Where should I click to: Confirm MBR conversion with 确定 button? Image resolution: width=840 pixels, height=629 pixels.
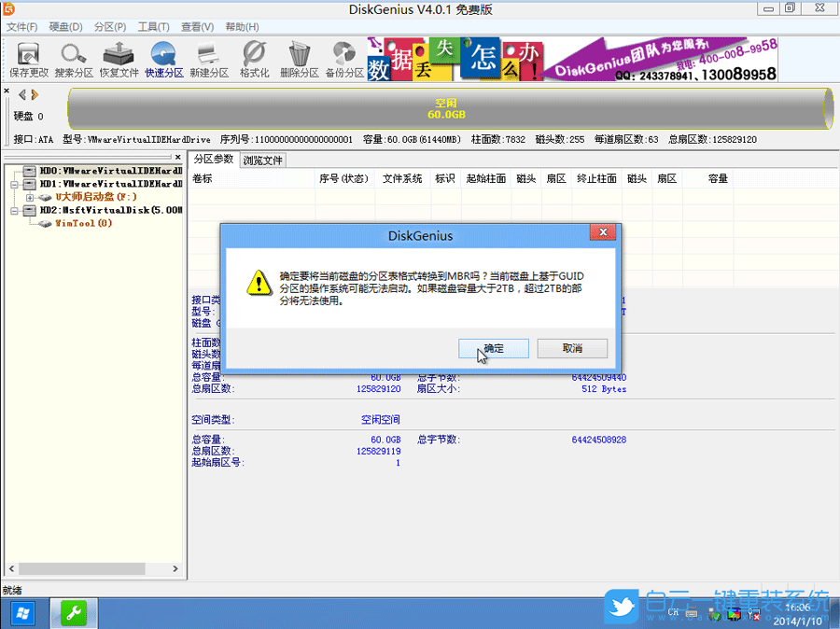pos(493,347)
